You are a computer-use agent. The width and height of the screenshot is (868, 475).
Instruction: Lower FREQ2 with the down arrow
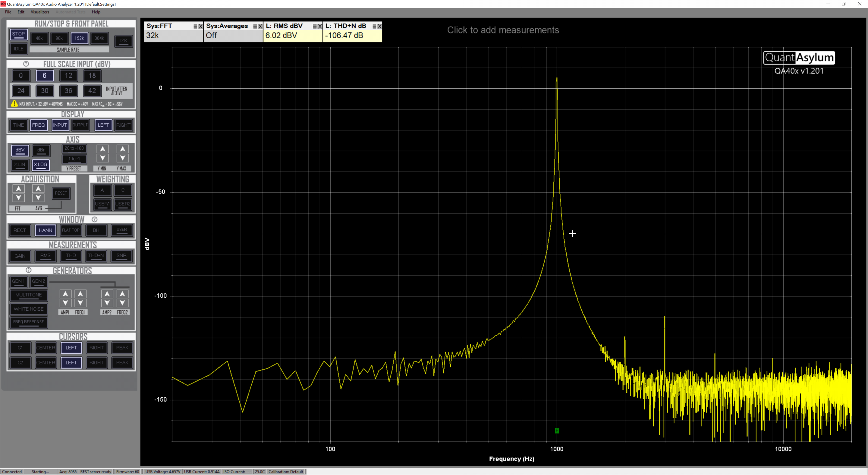point(122,303)
